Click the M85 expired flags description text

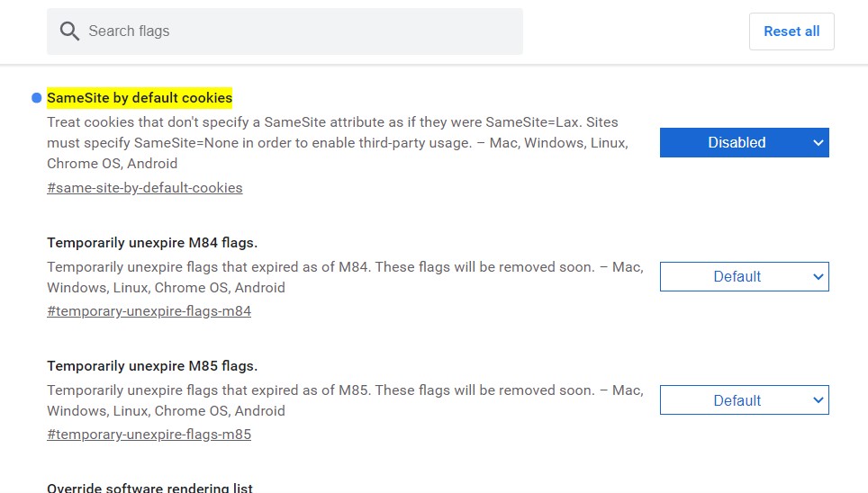click(345, 400)
